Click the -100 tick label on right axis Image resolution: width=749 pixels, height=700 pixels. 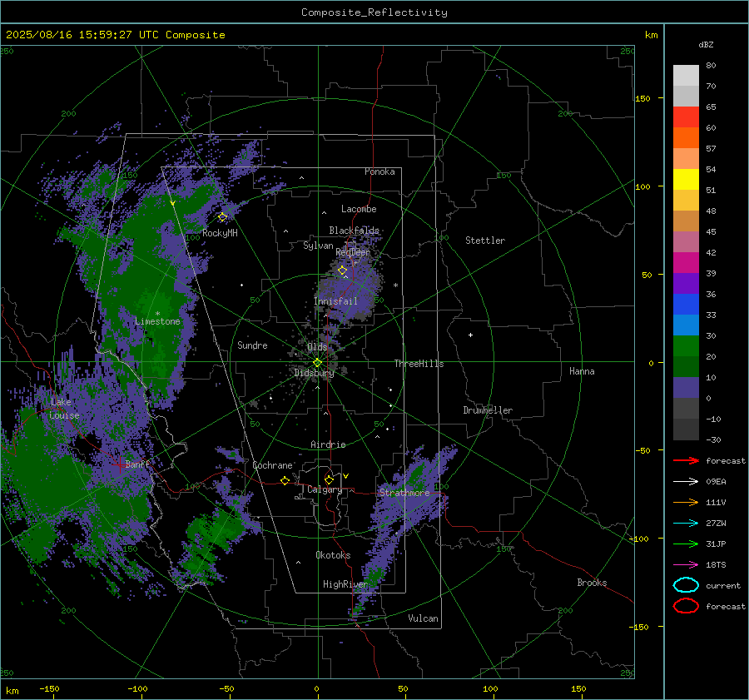pyautogui.click(x=638, y=539)
